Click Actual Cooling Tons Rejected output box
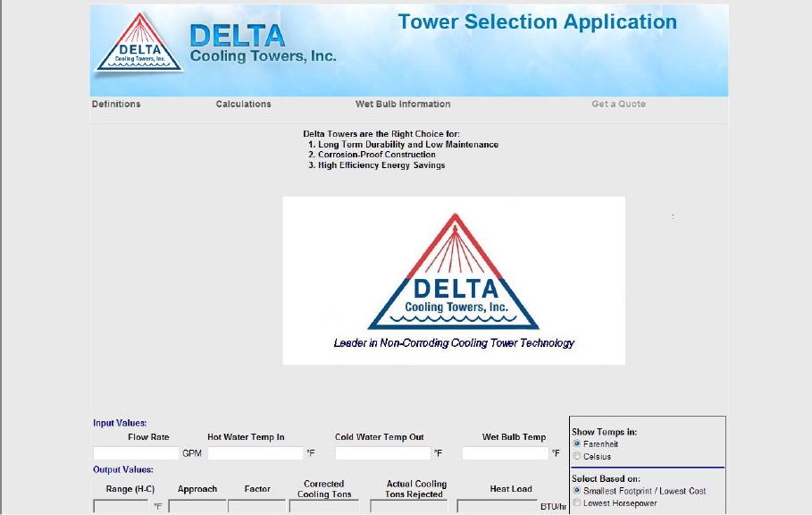Screen dimensions: 812x515 tap(410, 507)
